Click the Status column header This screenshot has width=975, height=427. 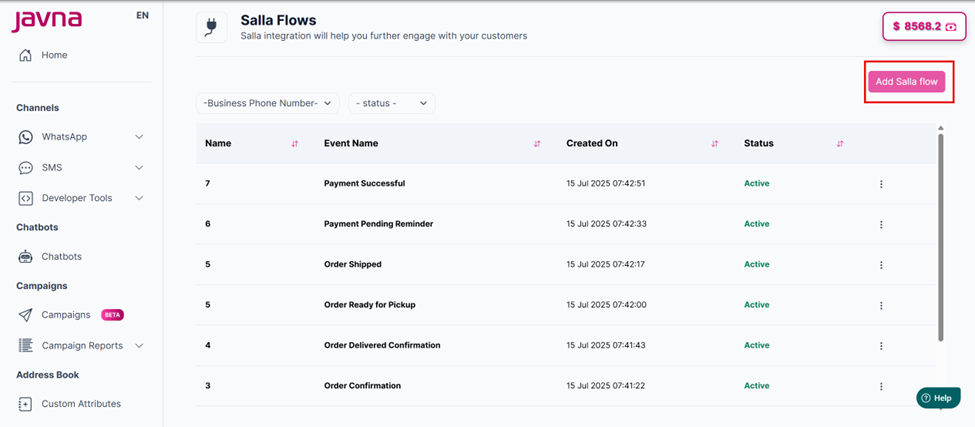[x=759, y=144]
